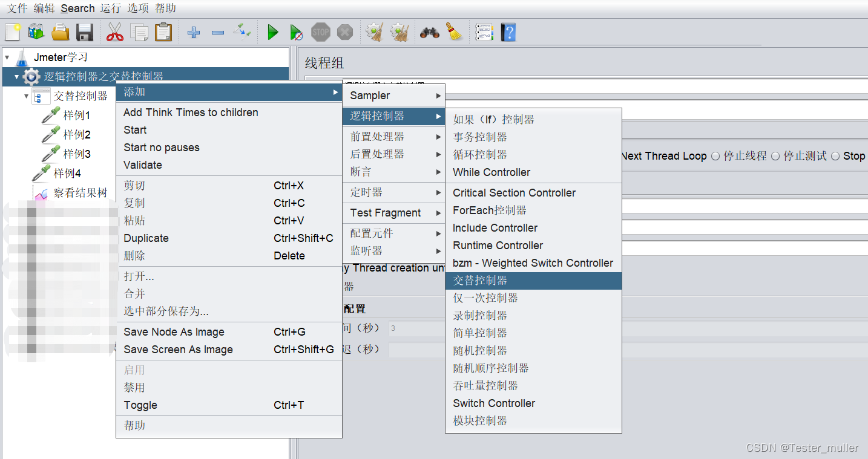The height and width of the screenshot is (459, 868).
Task: Select tree item 样例2
Action: click(77, 134)
